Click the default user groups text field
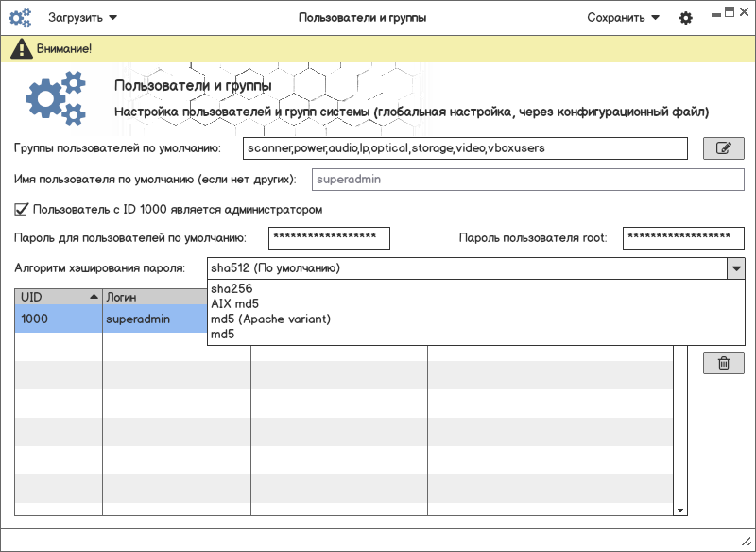Image resolution: width=756 pixels, height=552 pixels. coord(463,148)
